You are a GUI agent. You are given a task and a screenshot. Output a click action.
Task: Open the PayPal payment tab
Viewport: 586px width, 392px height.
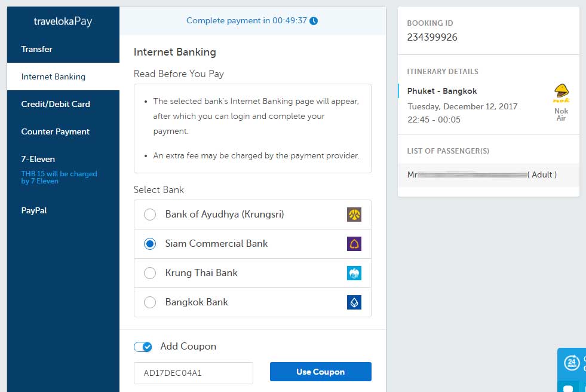tap(35, 210)
